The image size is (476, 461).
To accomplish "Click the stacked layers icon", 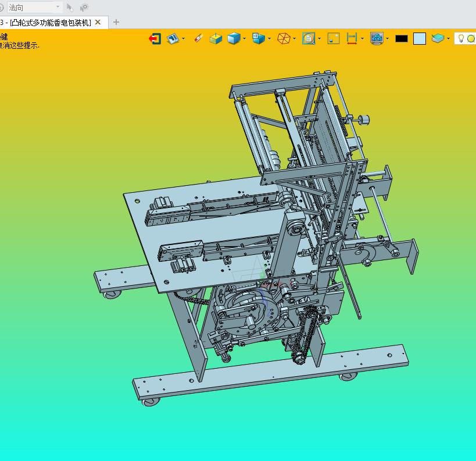I will [438, 39].
